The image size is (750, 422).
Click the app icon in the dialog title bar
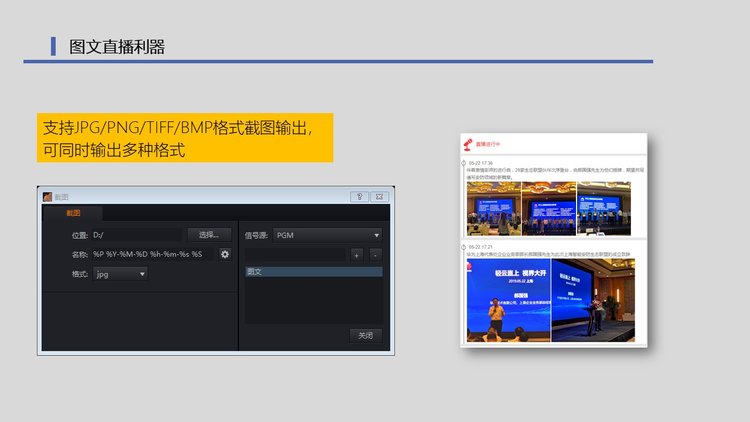pyautogui.click(x=47, y=197)
